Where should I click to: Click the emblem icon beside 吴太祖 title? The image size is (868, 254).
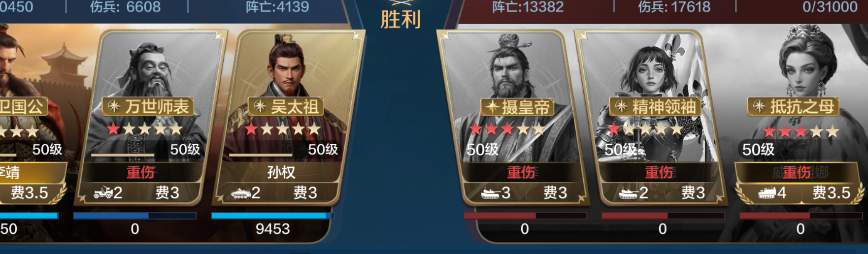pos(260,106)
